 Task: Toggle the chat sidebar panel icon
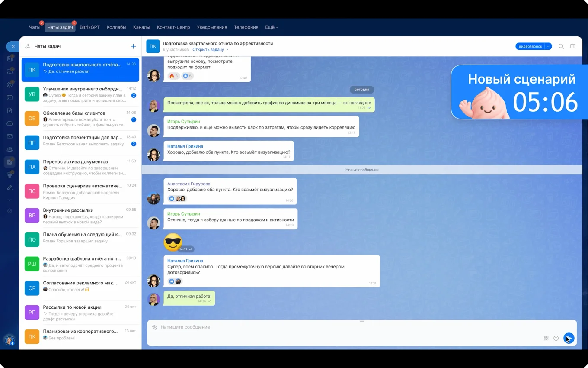[x=572, y=46]
